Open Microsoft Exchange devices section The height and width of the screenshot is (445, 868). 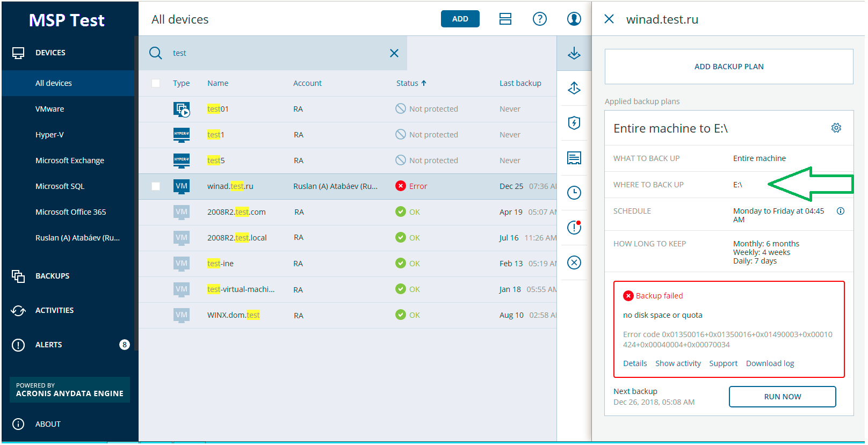pos(70,161)
